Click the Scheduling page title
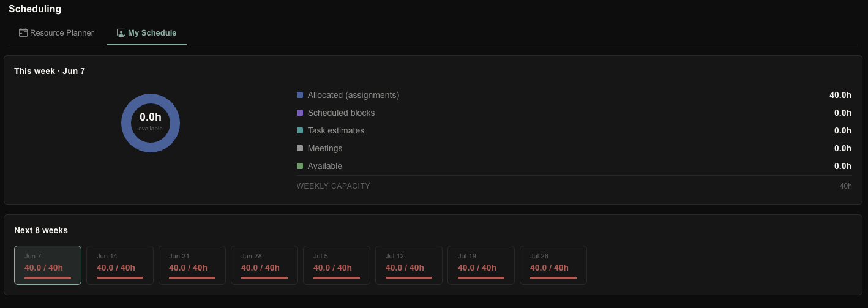868x308 pixels. click(35, 9)
